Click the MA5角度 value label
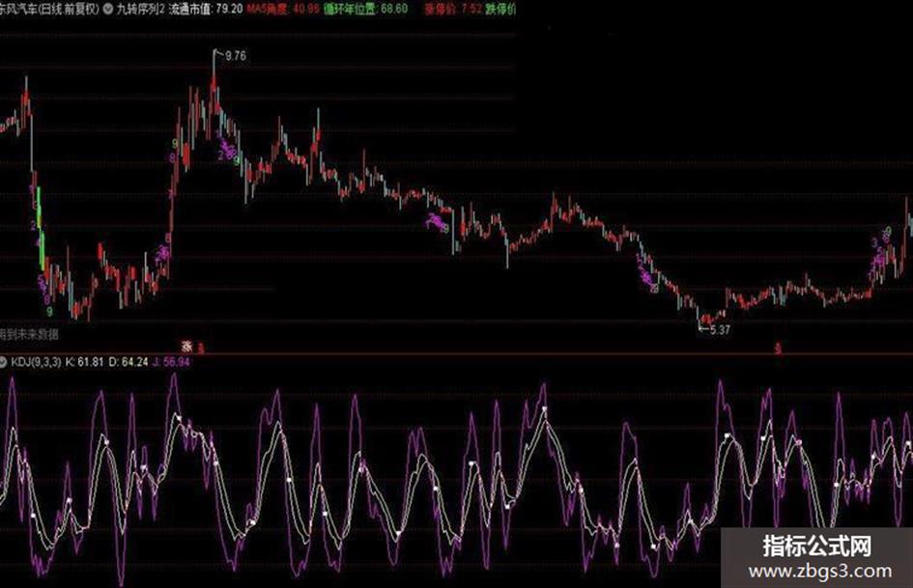Screen dimensions: 913x588 point(284,10)
